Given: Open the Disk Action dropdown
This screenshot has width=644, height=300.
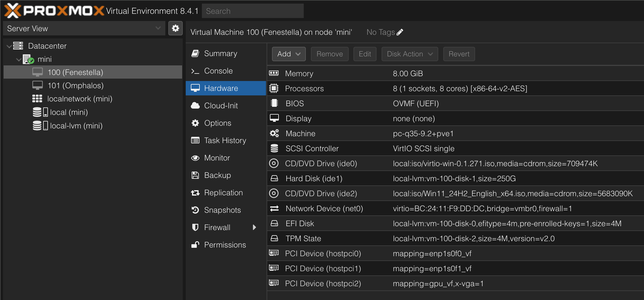Looking at the screenshot, I should coord(410,54).
